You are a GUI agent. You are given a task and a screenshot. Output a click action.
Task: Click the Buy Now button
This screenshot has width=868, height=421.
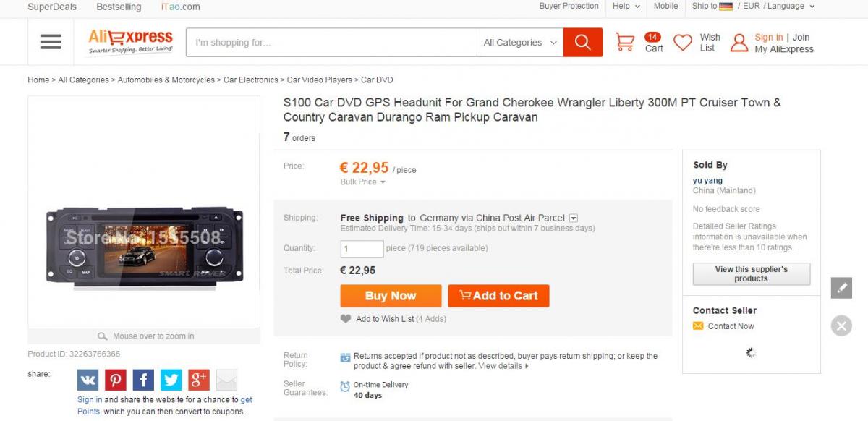(x=391, y=296)
